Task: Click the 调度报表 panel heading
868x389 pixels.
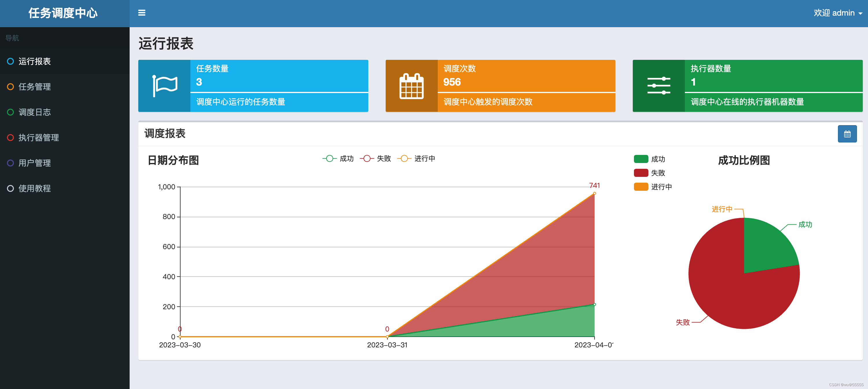Action: coord(165,134)
